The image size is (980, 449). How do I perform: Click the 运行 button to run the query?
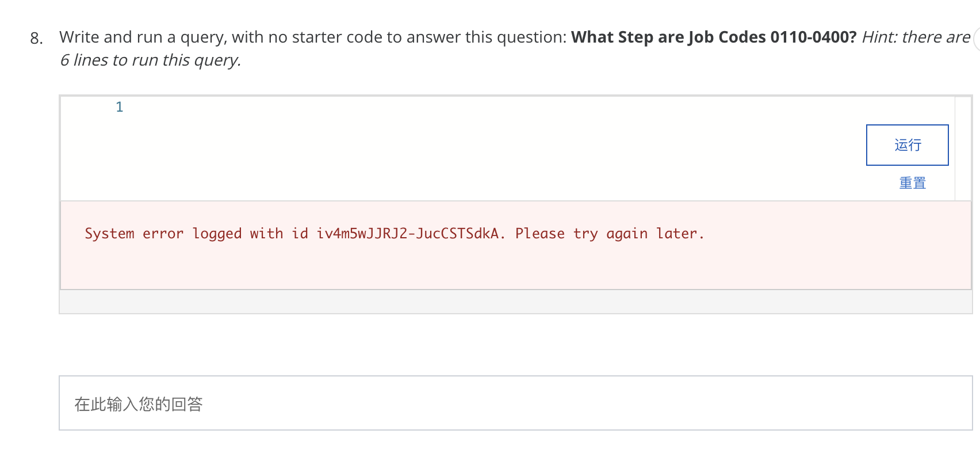(907, 145)
